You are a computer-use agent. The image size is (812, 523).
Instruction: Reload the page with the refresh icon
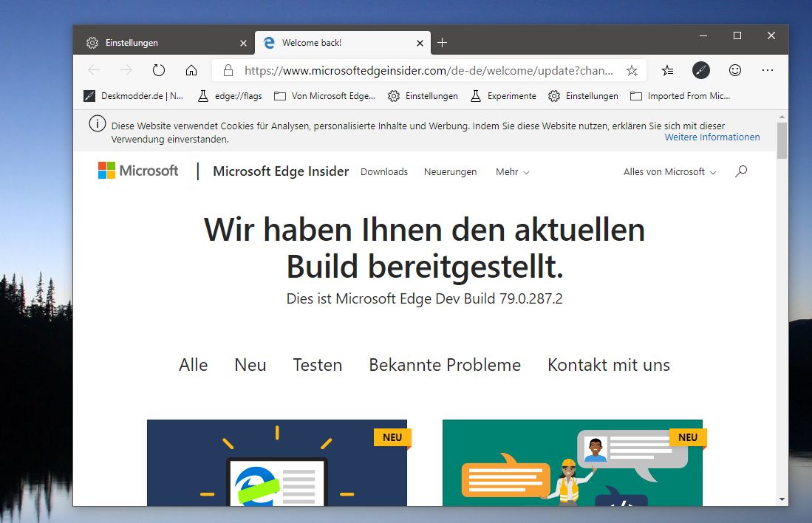point(158,70)
